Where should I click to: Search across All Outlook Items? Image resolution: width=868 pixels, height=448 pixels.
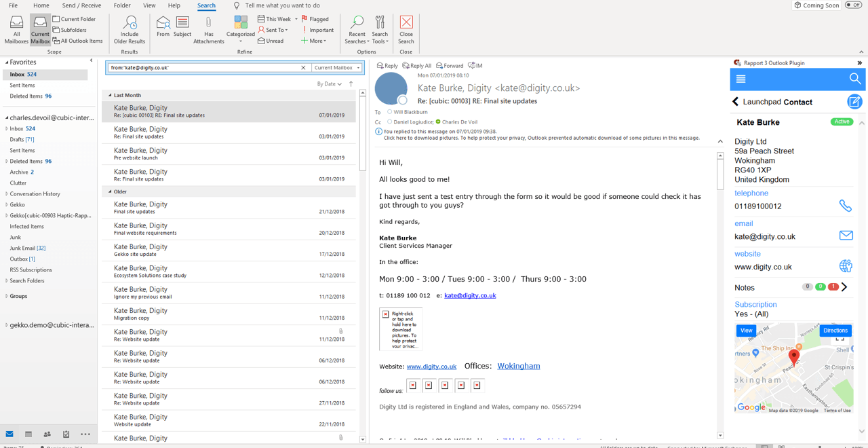(78, 41)
